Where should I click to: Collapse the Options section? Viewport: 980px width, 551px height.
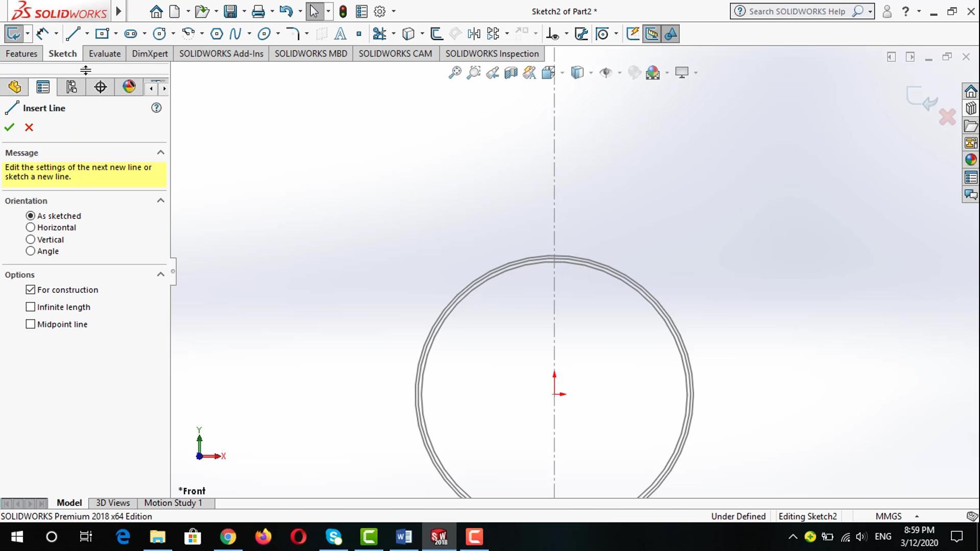coord(160,274)
